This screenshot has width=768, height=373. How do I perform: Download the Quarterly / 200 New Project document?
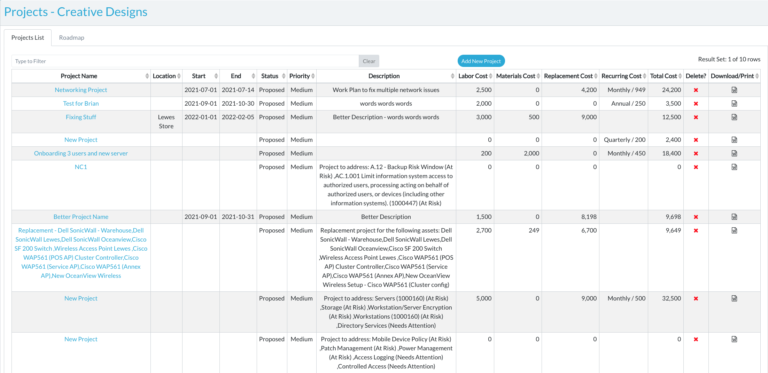click(x=734, y=140)
